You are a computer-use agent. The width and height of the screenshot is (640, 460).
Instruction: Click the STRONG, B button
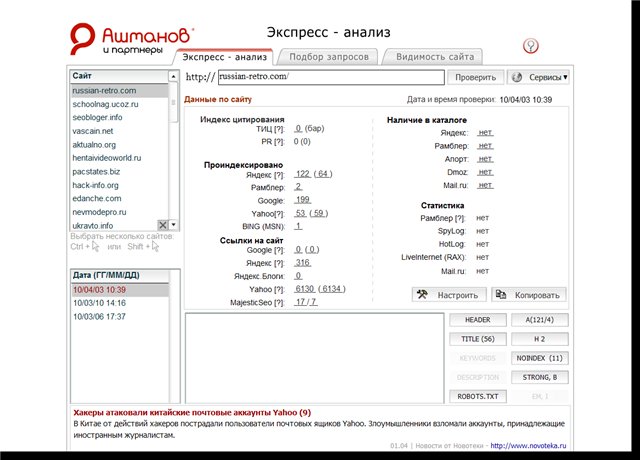point(539,377)
